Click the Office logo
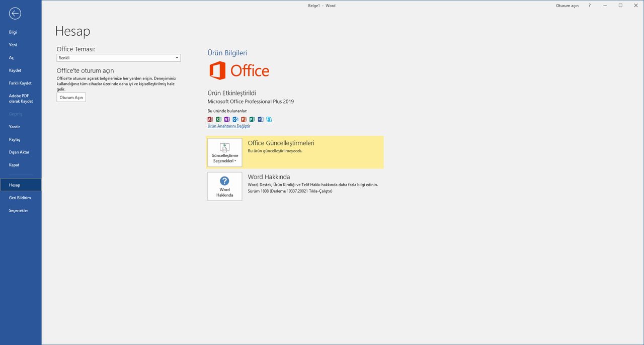Image resolution: width=644 pixels, height=345 pixels. tap(239, 70)
